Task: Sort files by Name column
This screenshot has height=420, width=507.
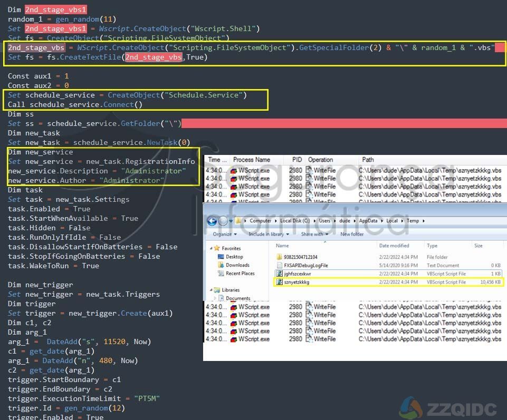Action: (x=282, y=246)
